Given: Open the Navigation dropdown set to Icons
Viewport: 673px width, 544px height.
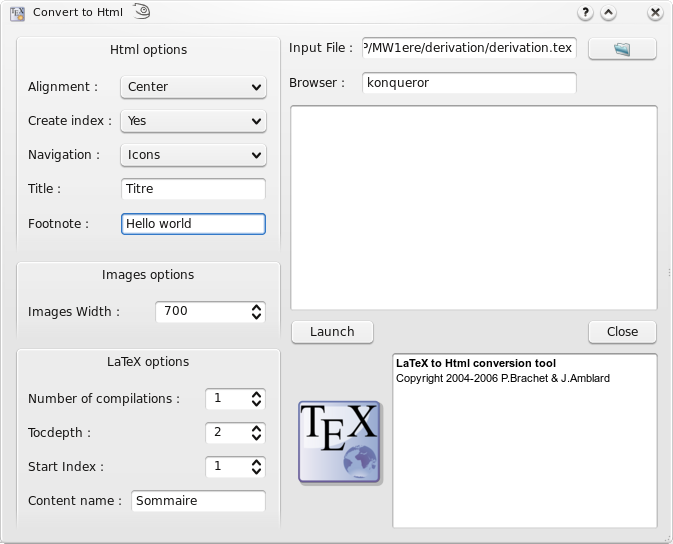Looking at the screenshot, I should [193, 155].
